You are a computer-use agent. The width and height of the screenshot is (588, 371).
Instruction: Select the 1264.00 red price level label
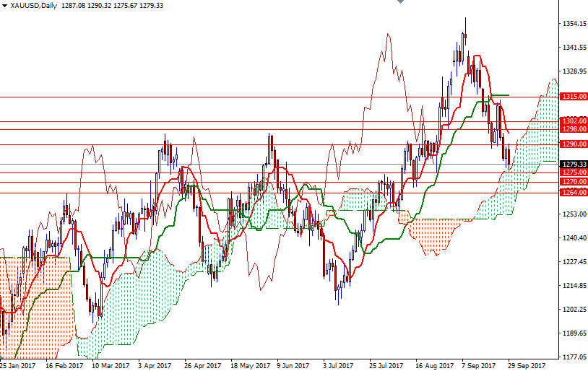pyautogui.click(x=574, y=192)
